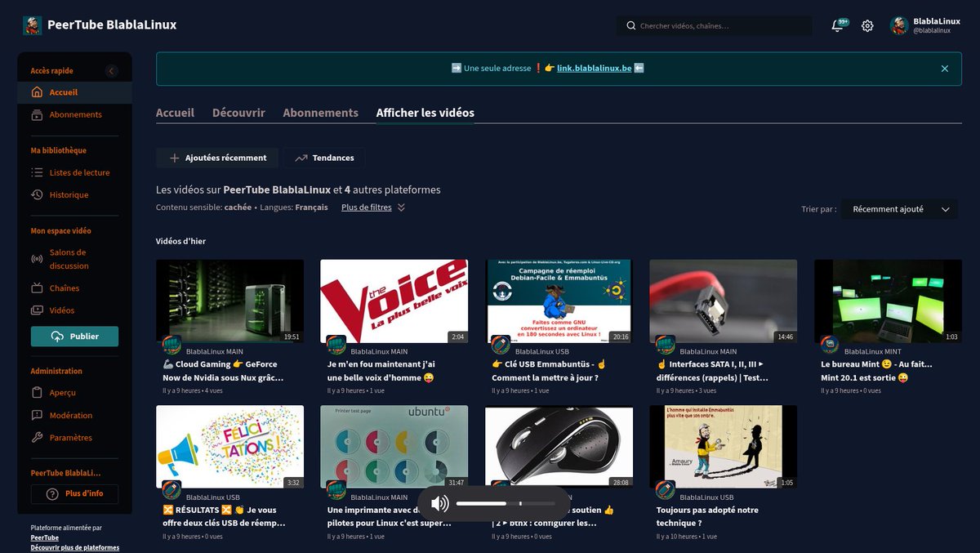Click channel avatar of Le bureau Mint video
This screenshot has height=553, width=980.
click(830, 345)
